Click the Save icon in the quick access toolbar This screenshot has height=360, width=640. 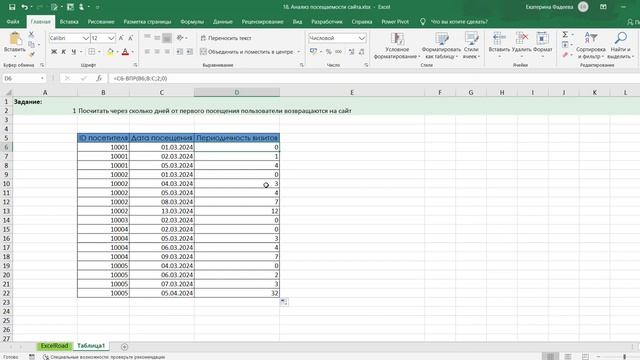(x=12, y=7)
